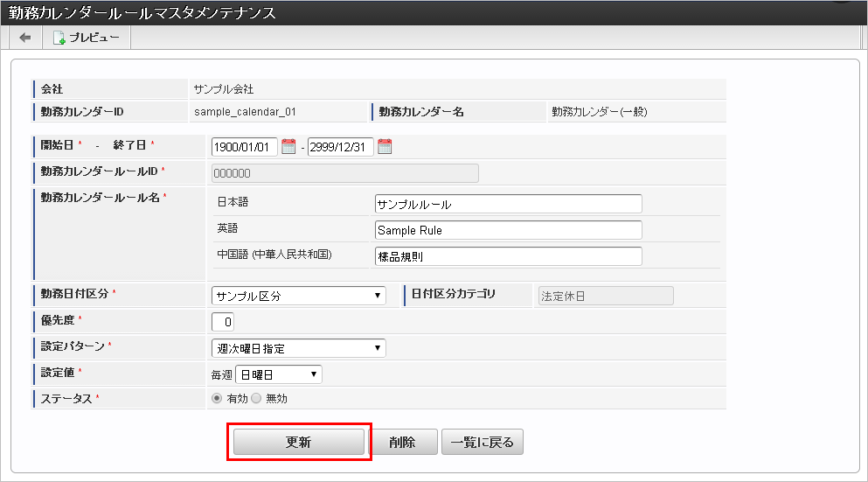Click the 日本語 language label
This screenshot has width=868, height=482.
click(x=233, y=202)
